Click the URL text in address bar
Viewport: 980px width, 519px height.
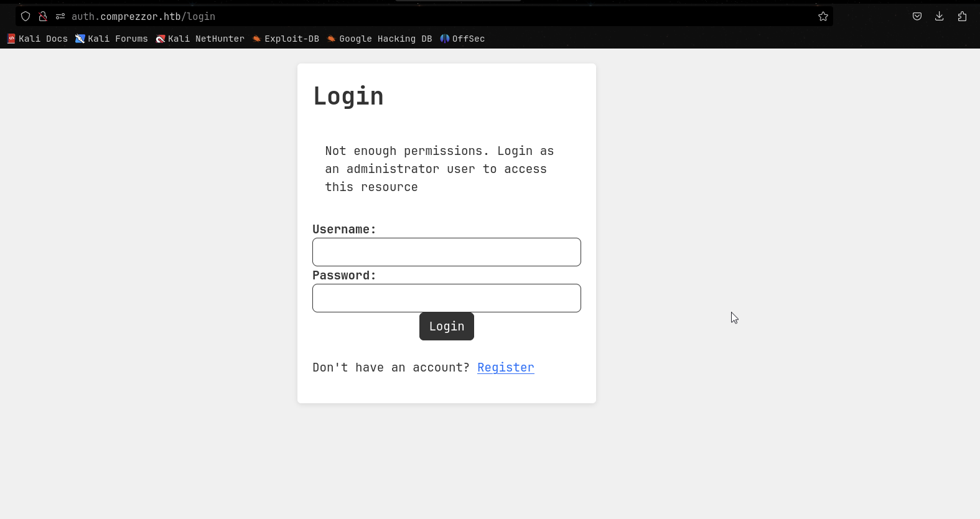tap(143, 17)
